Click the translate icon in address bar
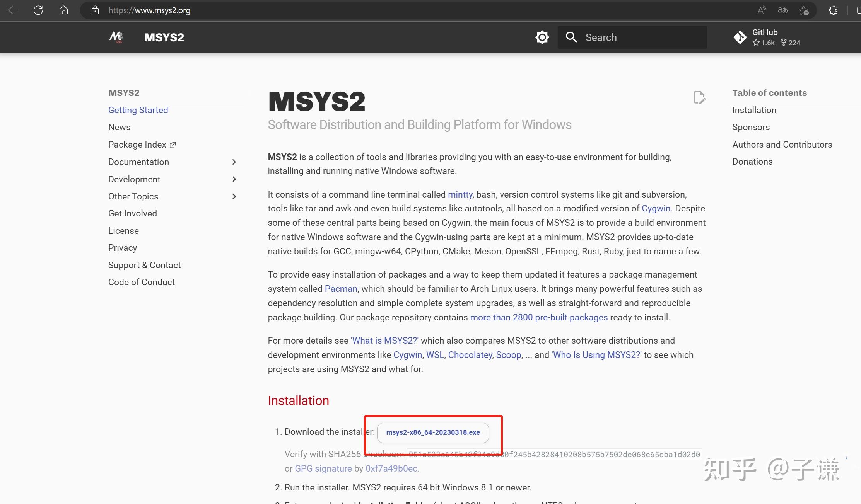The width and height of the screenshot is (861, 504). 782,10
